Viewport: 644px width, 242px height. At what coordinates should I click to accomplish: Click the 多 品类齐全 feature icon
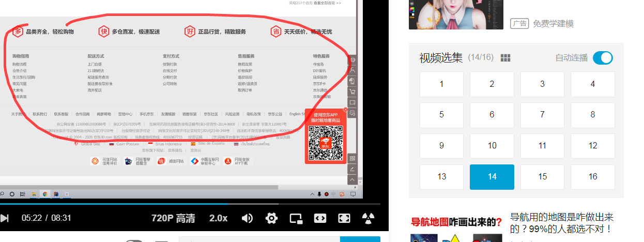18,32
